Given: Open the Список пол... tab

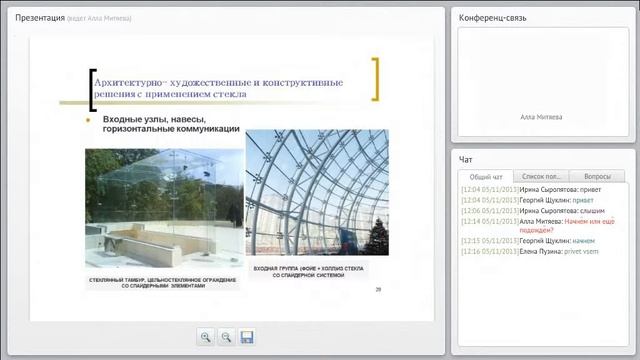Looking at the screenshot, I should (541, 176).
